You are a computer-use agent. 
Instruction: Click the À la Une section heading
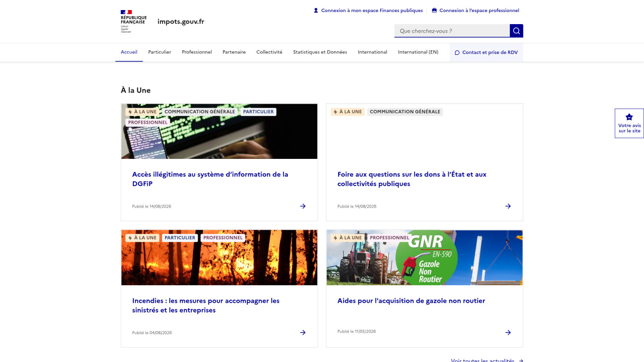coord(136,90)
